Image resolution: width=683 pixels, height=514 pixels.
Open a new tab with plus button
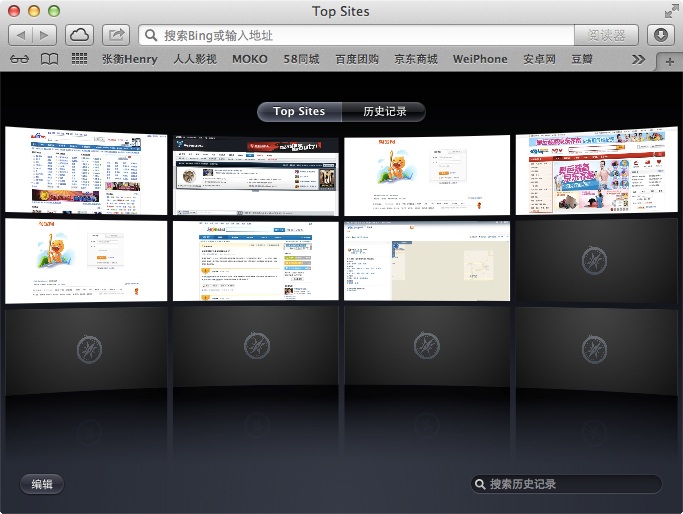pyautogui.click(x=670, y=61)
